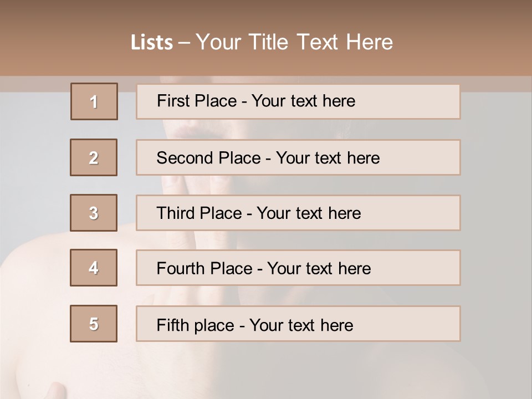Click "Your text here" in the Third Place bar

[309, 213]
